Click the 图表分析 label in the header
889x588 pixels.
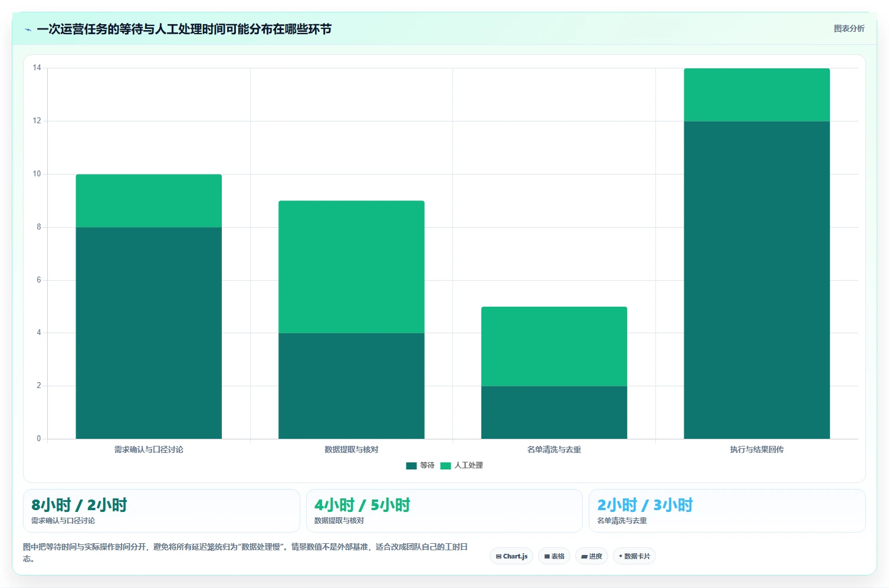click(x=849, y=28)
